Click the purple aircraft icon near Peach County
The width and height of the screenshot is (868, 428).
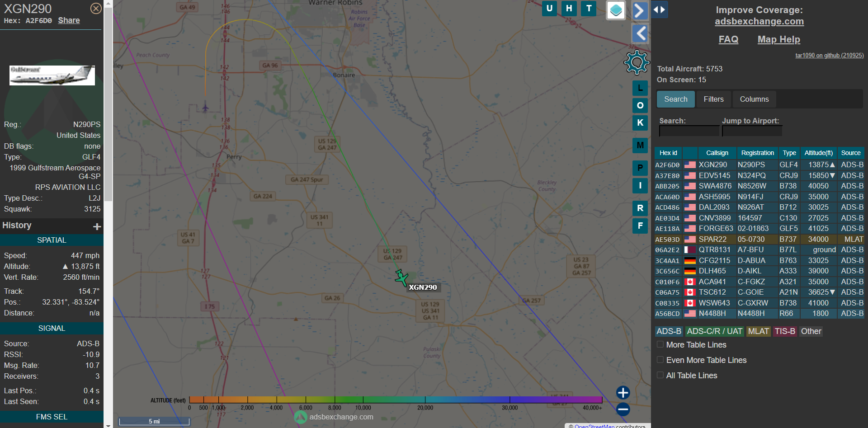[205, 108]
